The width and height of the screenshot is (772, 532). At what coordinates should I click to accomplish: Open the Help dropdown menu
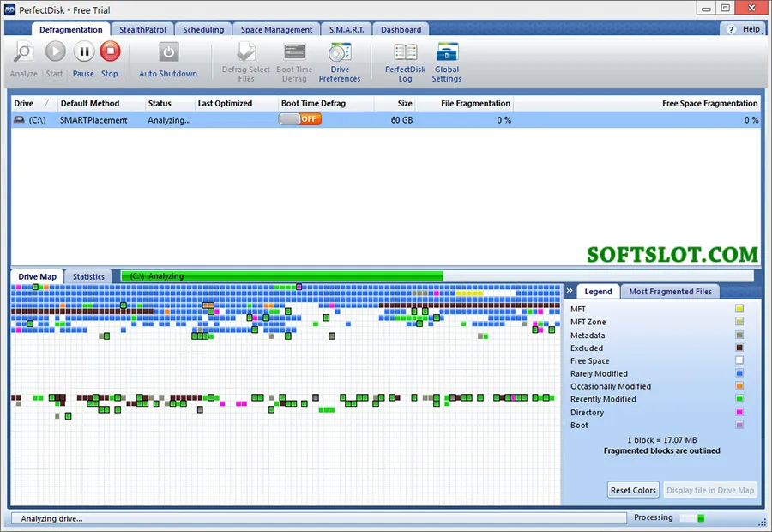745,29
